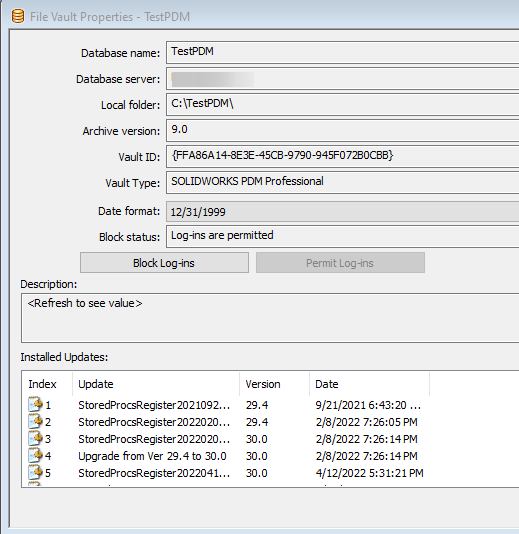Image resolution: width=519 pixels, height=534 pixels.
Task: Click the Database name field showing TestPDM
Action: point(343,52)
